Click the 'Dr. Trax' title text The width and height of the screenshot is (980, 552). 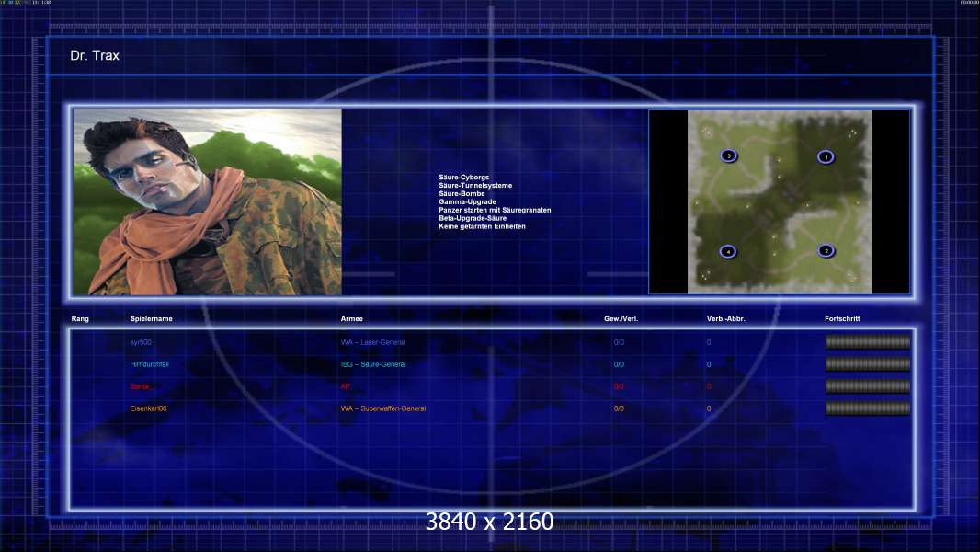click(95, 55)
